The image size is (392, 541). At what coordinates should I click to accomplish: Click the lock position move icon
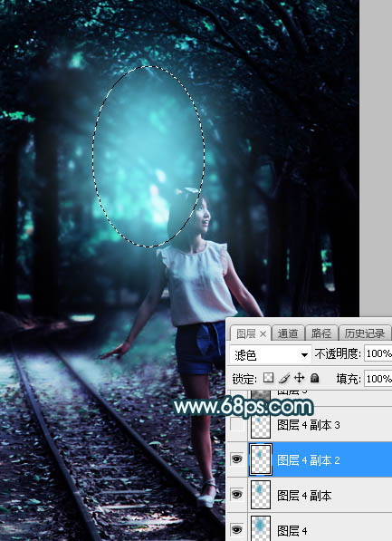(299, 378)
